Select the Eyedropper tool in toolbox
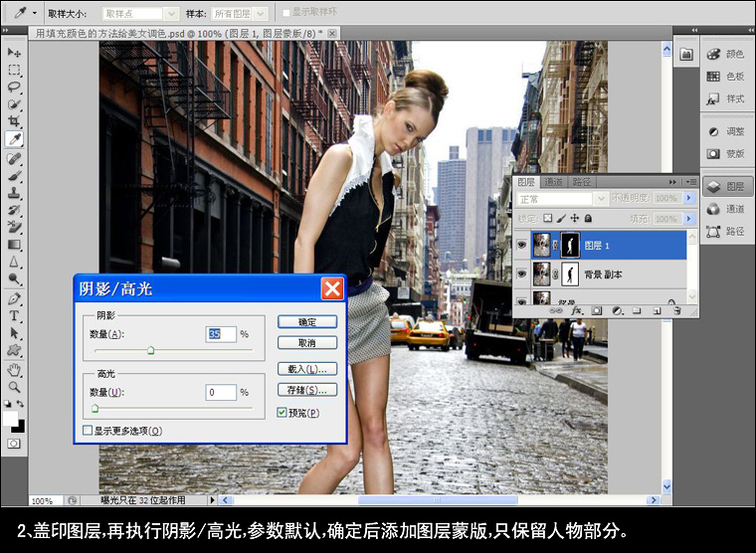The height and width of the screenshot is (553, 756). (x=15, y=139)
